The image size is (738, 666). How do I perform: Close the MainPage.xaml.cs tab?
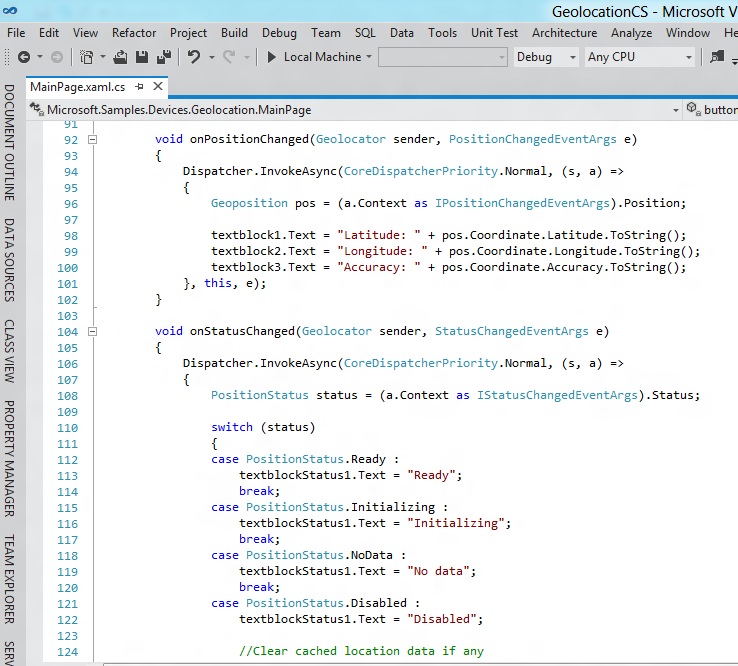pos(158,86)
